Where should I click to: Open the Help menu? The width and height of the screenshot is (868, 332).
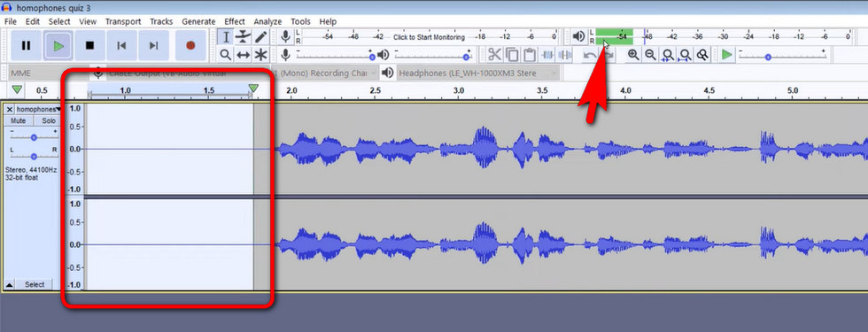[328, 21]
